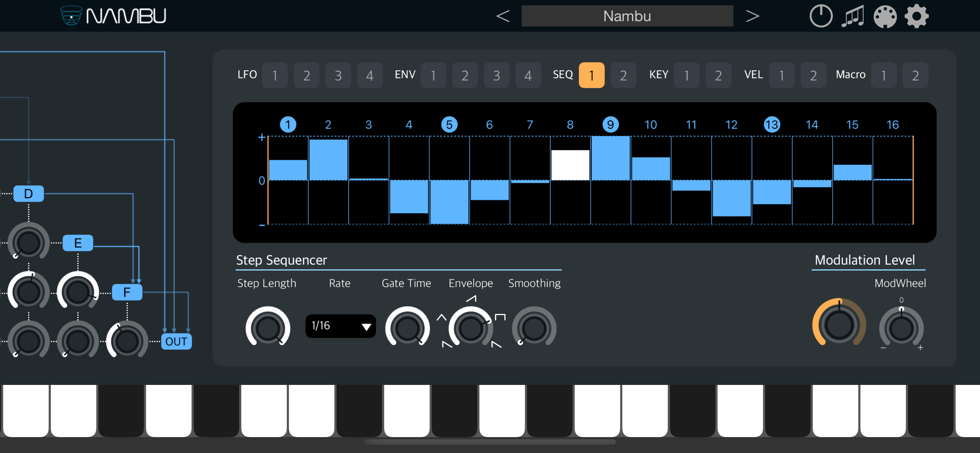Viewport: 980px width, 453px height.
Task: Select KEY 1 tab
Action: point(686,75)
